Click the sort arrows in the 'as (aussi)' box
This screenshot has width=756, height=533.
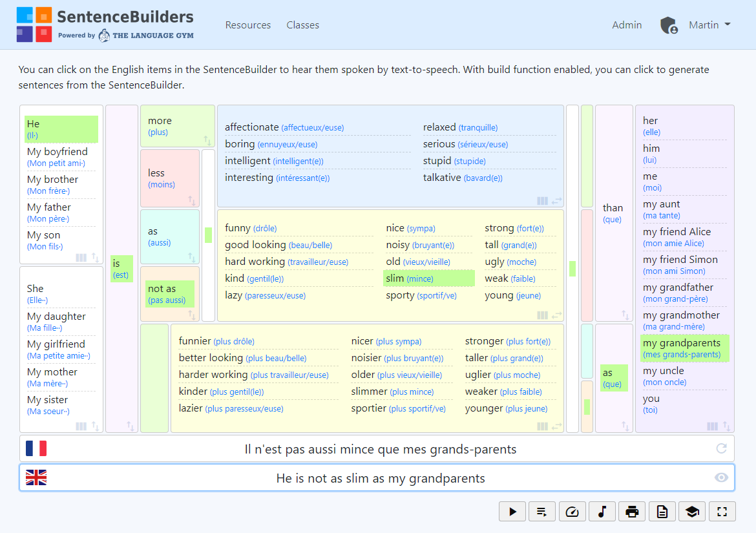coord(192,258)
